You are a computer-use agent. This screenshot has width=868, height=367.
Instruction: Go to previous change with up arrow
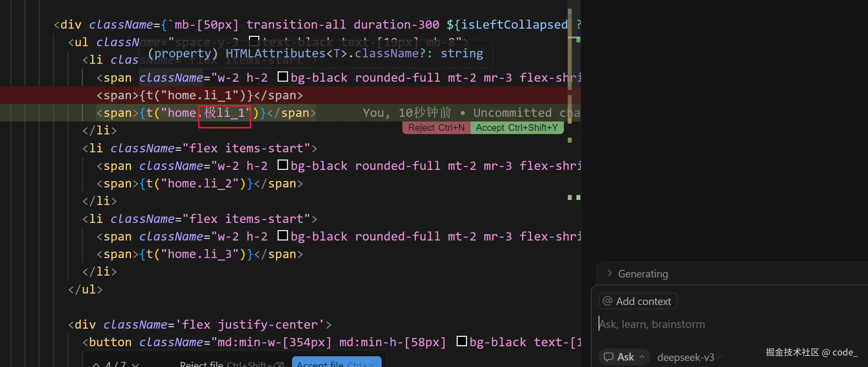(96, 364)
